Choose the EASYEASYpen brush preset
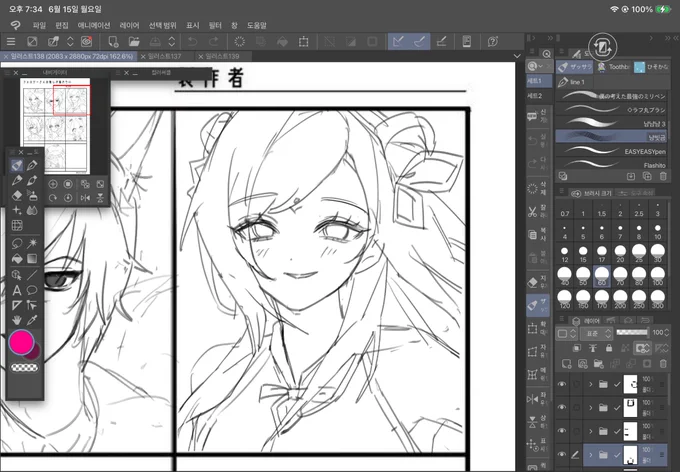 (x=612, y=151)
